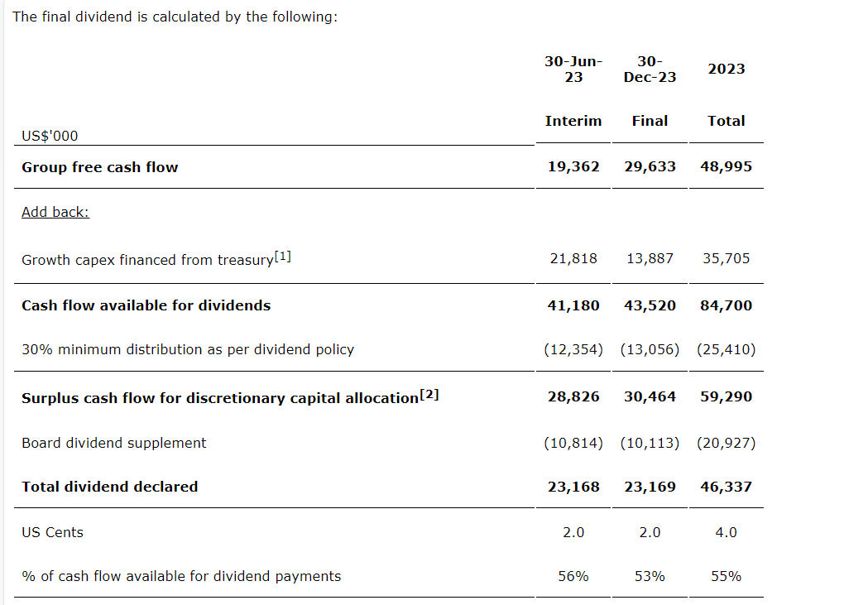Click the '30% minimum distribution' row label
This screenshot has height=605, width=868.
click(188, 349)
